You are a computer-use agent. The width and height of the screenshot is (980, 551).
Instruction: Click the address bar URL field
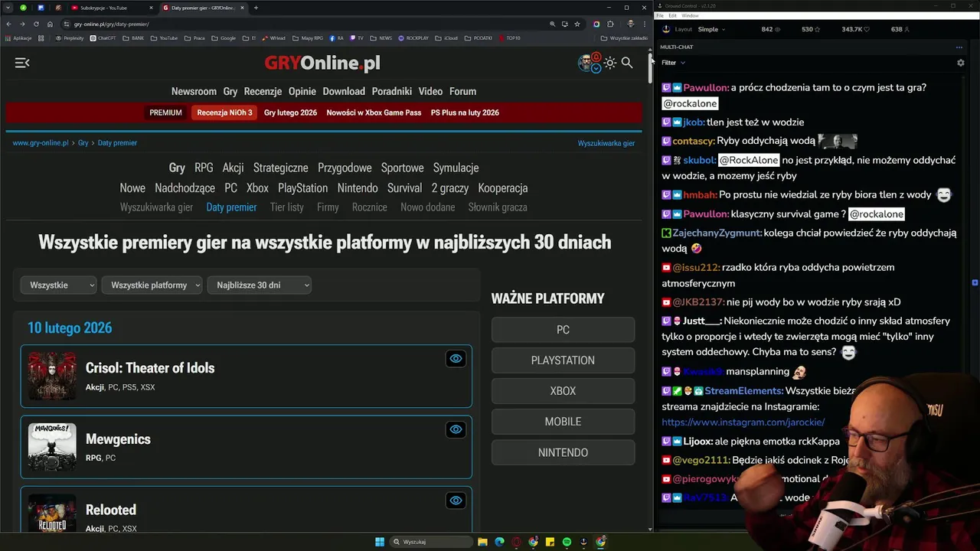point(306,24)
